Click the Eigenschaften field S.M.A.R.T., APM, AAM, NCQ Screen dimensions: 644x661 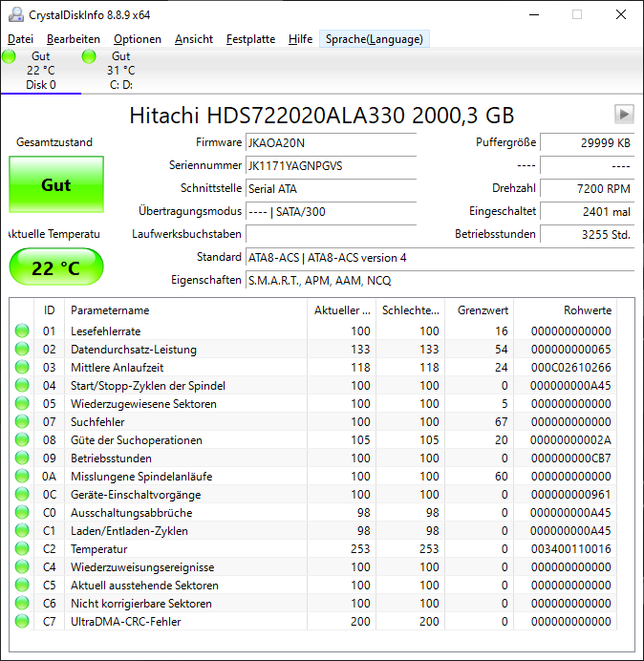(440, 280)
